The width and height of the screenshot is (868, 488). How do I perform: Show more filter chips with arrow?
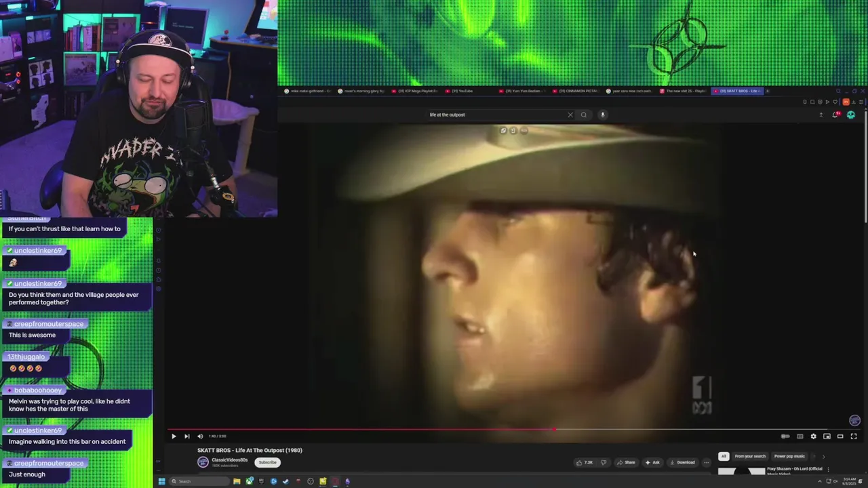coord(823,456)
